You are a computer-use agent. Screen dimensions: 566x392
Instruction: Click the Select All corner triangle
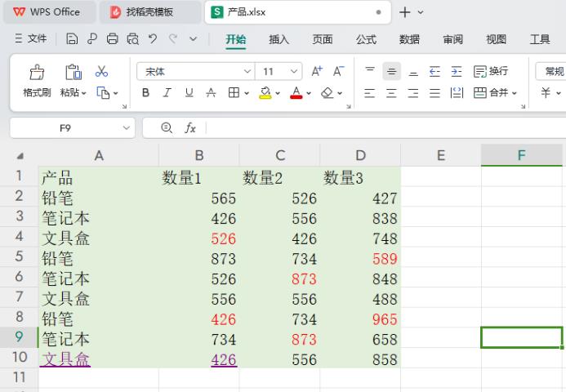point(20,156)
